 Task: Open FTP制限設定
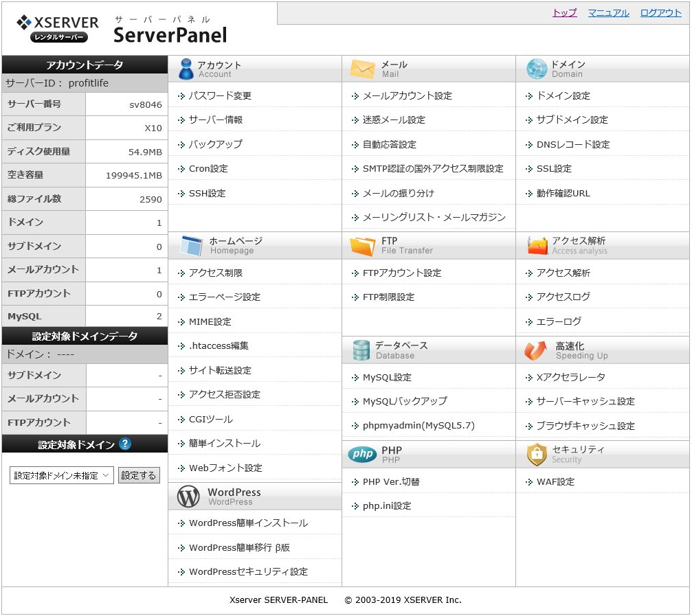pos(388,297)
